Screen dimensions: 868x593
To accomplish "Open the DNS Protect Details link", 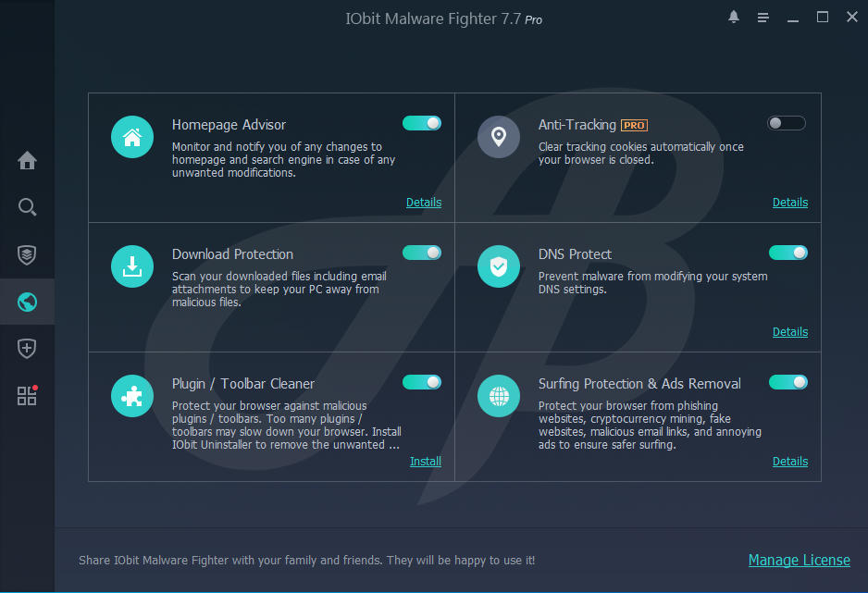I will pyautogui.click(x=790, y=332).
